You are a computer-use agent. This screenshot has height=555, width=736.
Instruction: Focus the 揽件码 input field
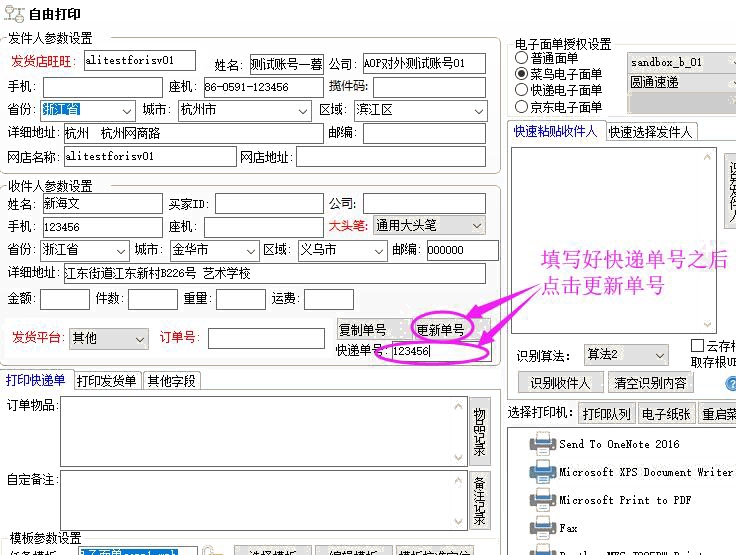pyautogui.click(x=429, y=87)
